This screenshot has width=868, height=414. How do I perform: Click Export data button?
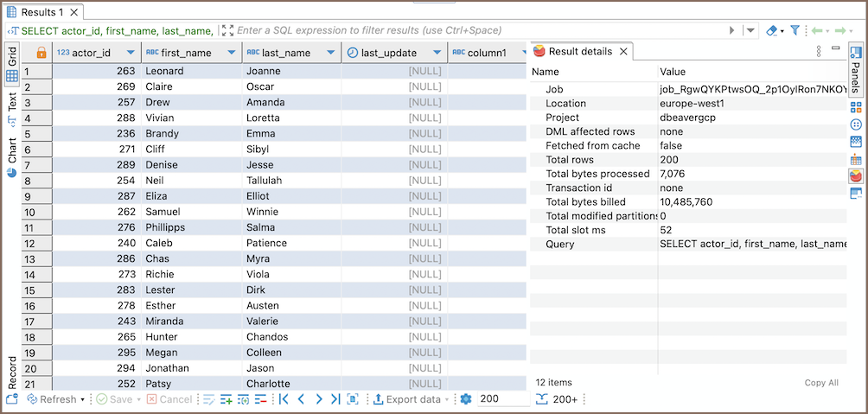[x=405, y=399]
